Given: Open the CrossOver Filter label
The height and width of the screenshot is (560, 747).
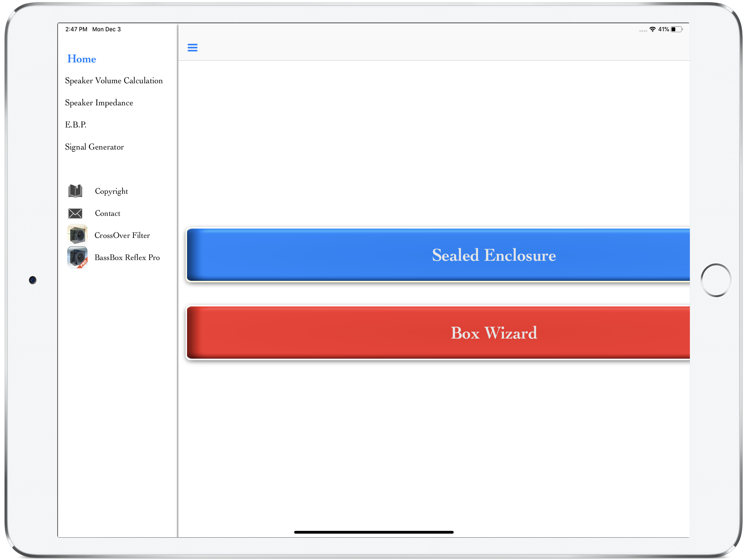Looking at the screenshot, I should tap(122, 235).
